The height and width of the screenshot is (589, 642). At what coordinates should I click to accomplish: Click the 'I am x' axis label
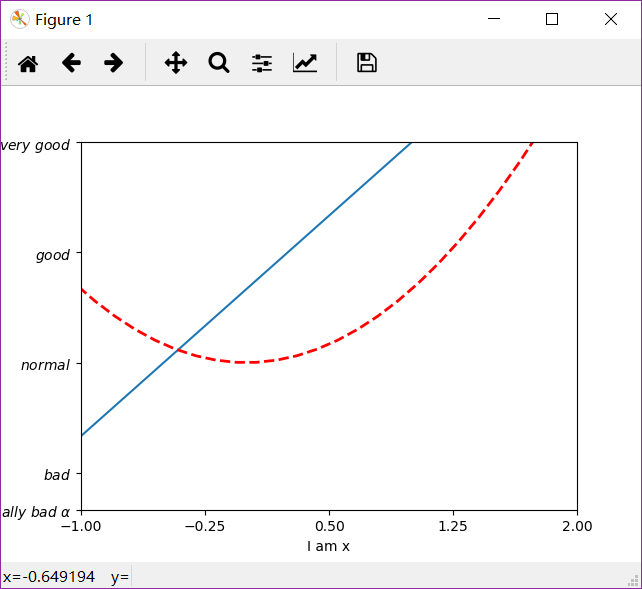[328, 546]
